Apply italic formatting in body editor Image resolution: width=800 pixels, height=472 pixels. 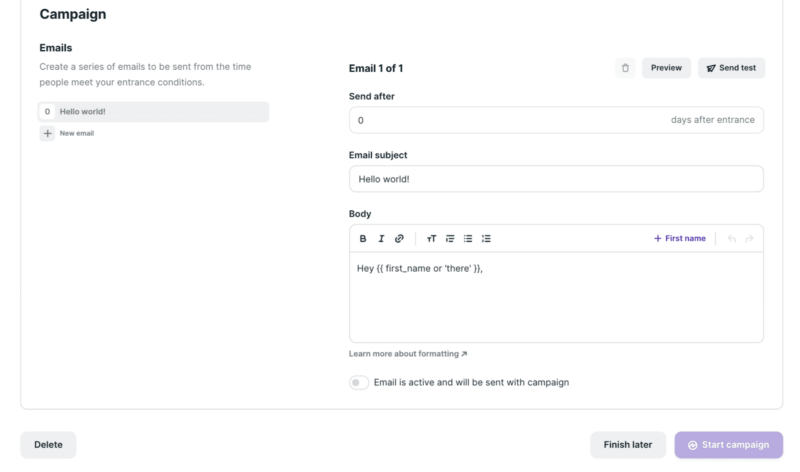[381, 239]
